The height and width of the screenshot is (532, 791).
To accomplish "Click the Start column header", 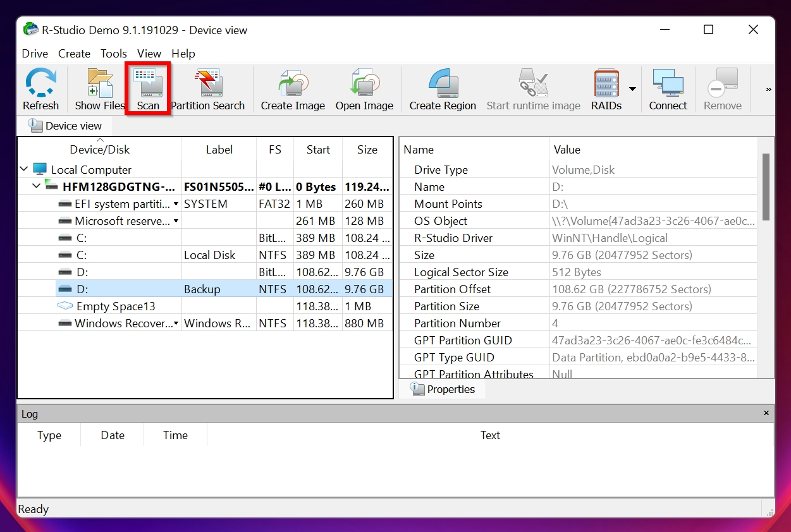I will click(318, 150).
